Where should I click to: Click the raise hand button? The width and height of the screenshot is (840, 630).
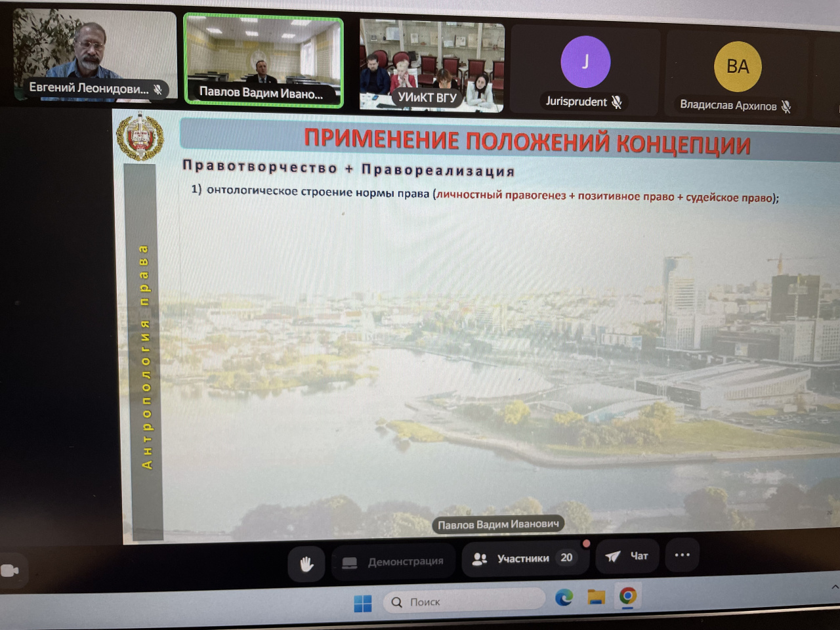306,564
